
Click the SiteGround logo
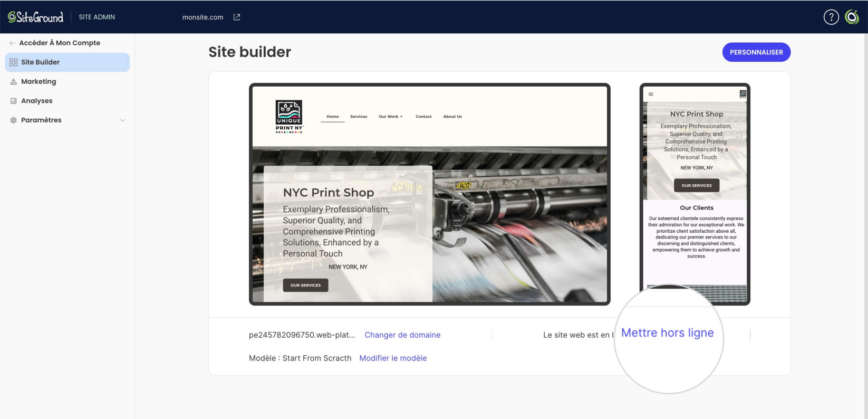[35, 17]
